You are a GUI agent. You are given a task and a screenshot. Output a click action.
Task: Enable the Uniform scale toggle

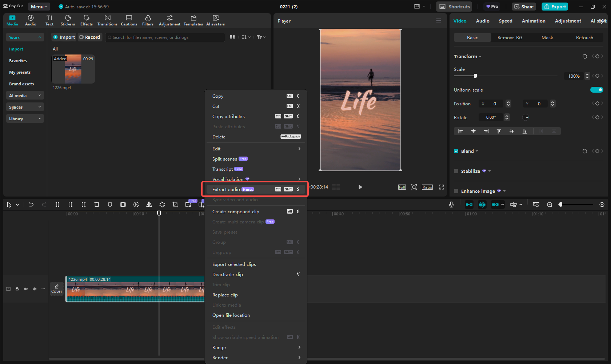pos(597,90)
